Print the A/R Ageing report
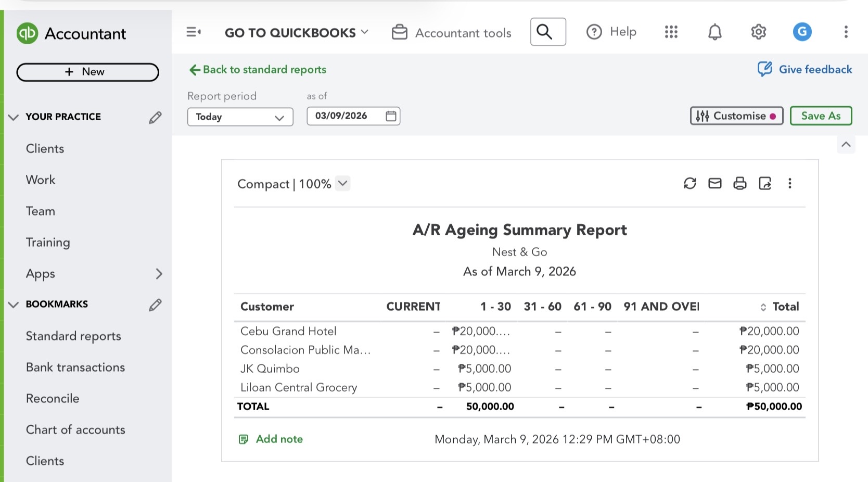 coord(739,183)
